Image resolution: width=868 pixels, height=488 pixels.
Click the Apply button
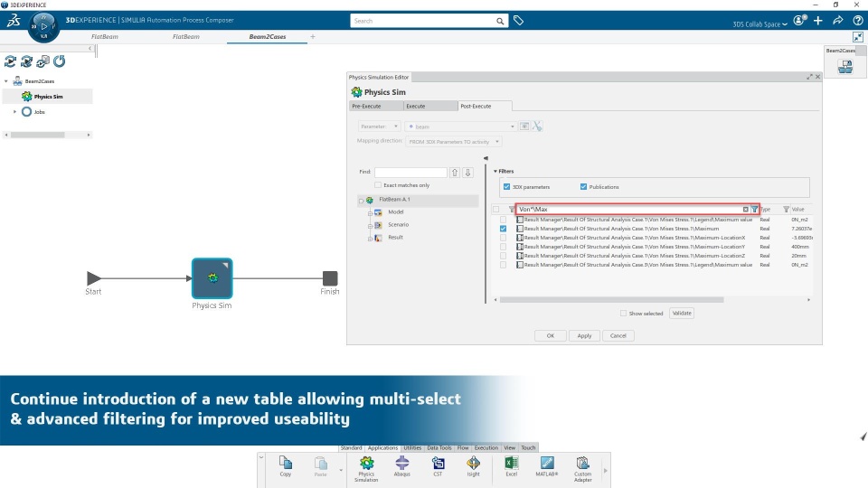585,335
